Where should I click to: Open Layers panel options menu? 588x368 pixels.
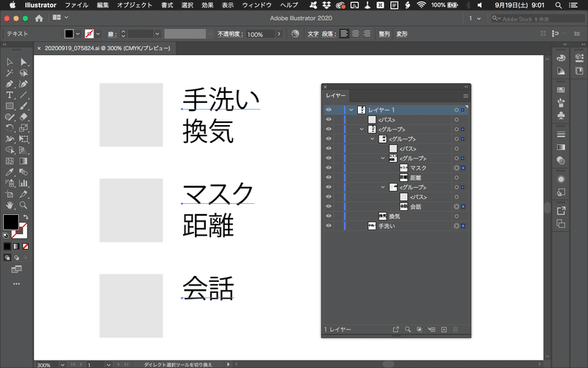(x=465, y=96)
